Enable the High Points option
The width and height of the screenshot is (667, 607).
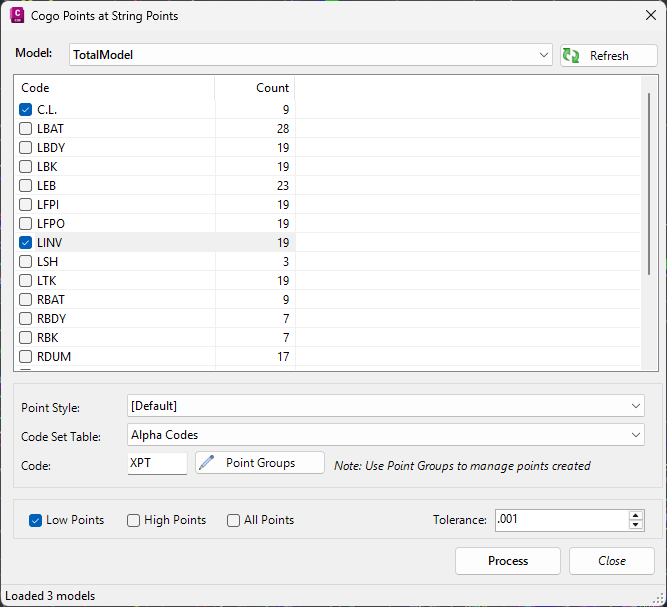[x=134, y=520]
